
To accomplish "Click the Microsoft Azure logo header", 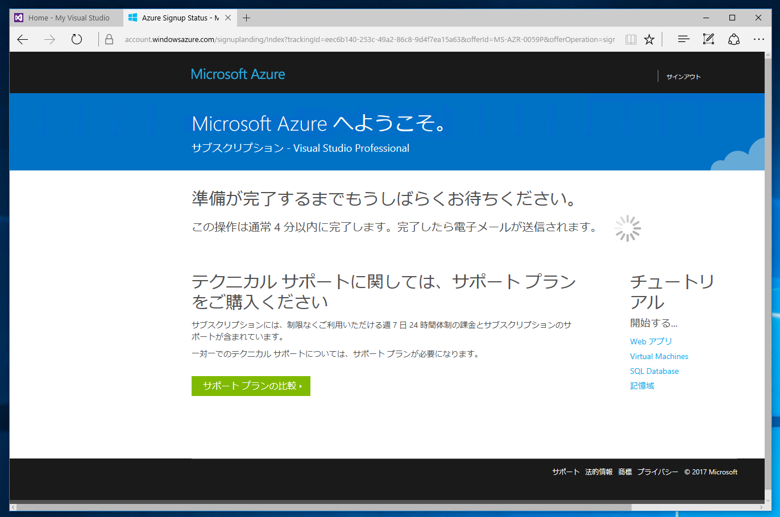I will (x=238, y=74).
